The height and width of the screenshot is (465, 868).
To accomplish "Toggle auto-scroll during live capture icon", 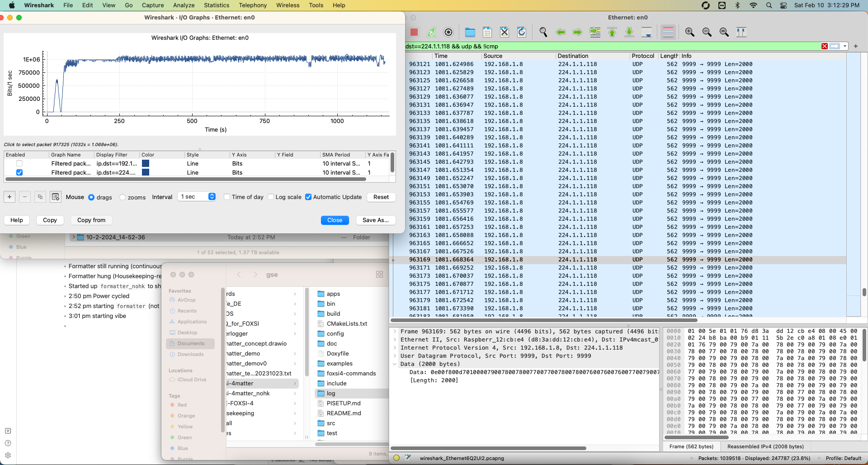I will [x=646, y=32].
